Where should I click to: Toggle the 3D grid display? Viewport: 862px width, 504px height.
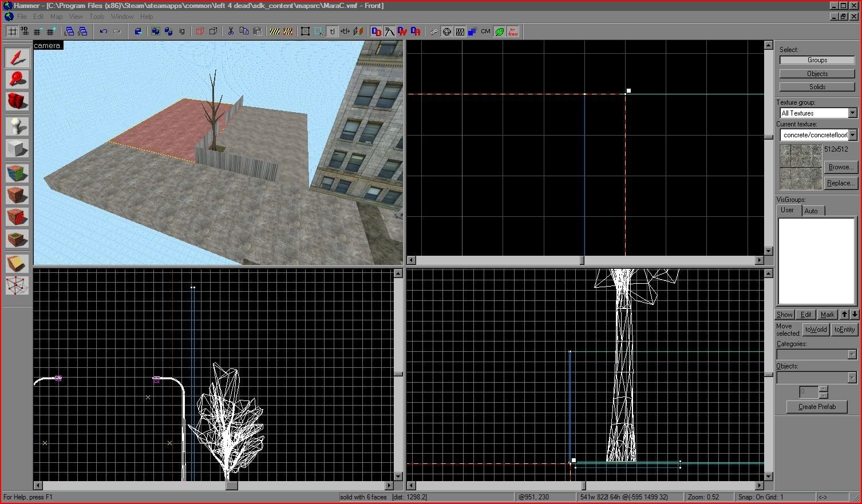coord(25,31)
